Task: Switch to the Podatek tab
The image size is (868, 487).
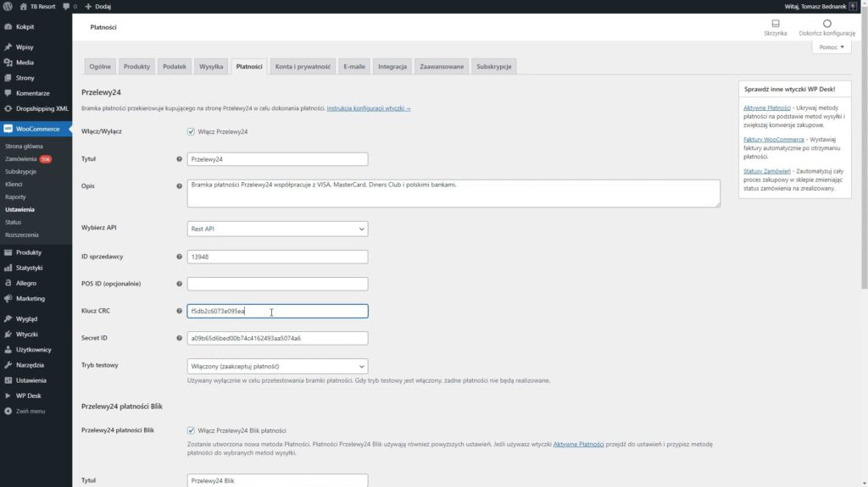Action: 175,66
